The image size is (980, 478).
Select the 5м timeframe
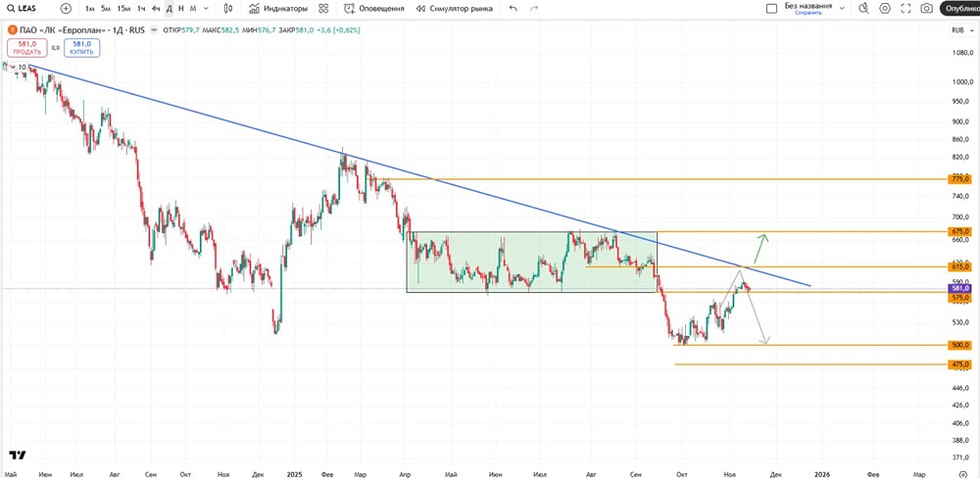coord(106,9)
